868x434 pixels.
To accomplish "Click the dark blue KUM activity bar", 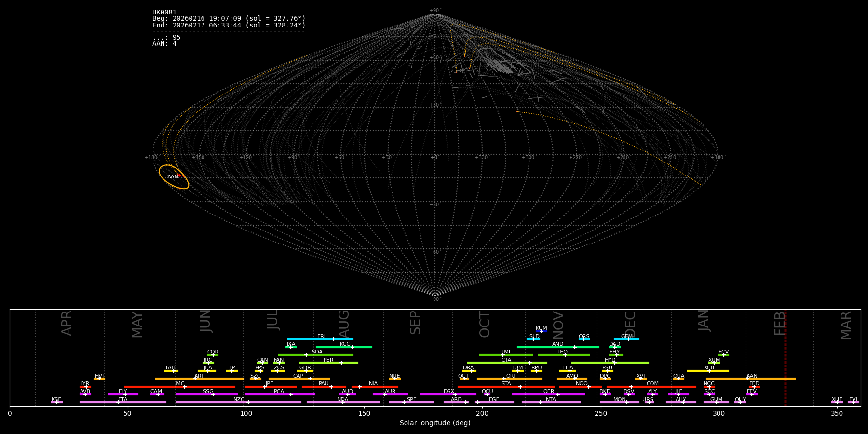I will point(542,332).
